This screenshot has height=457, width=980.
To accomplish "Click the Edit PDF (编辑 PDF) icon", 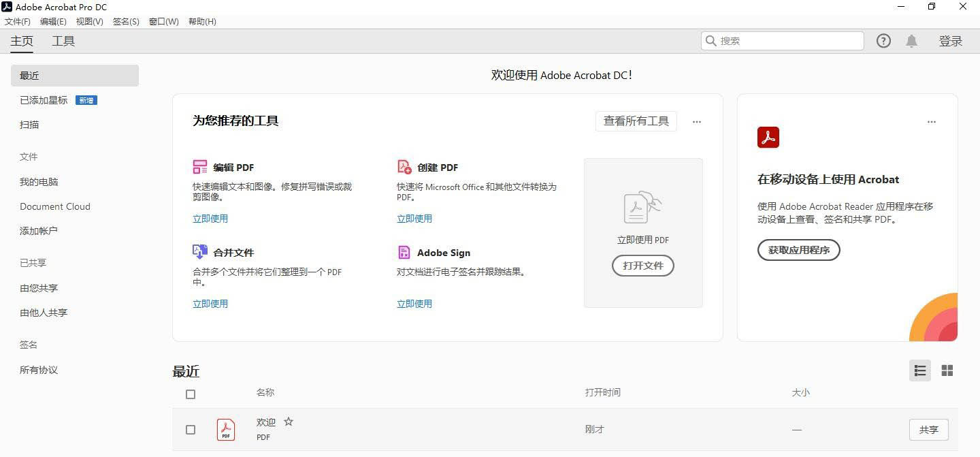I will (199, 167).
